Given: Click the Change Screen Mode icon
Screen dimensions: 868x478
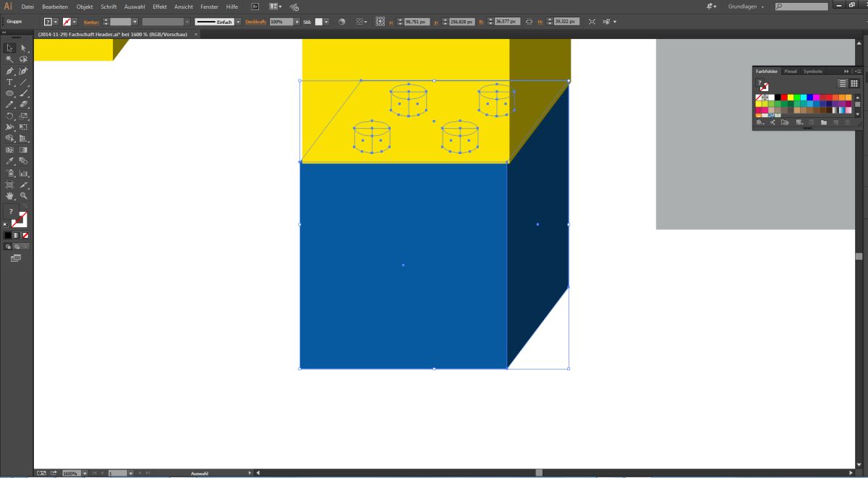Looking at the screenshot, I should coord(16,257).
